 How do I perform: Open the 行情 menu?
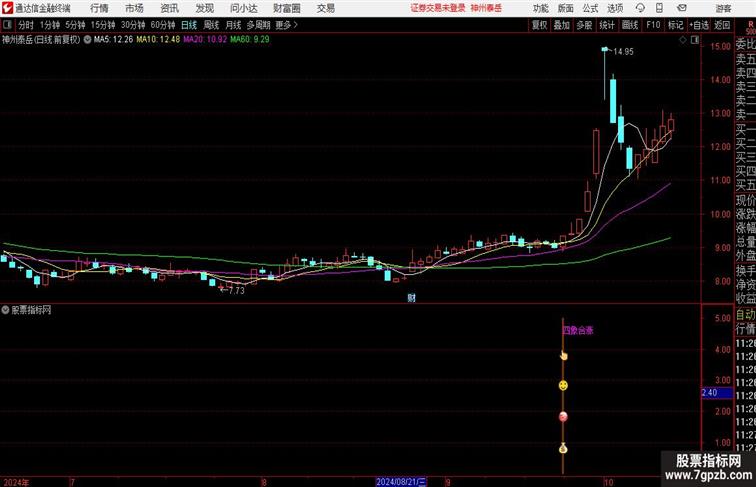coord(99,8)
